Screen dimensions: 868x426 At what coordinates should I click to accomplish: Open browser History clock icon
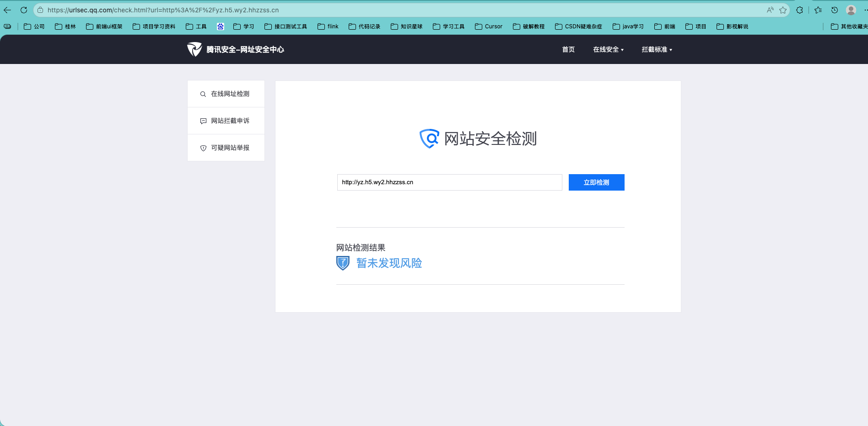pyautogui.click(x=835, y=10)
